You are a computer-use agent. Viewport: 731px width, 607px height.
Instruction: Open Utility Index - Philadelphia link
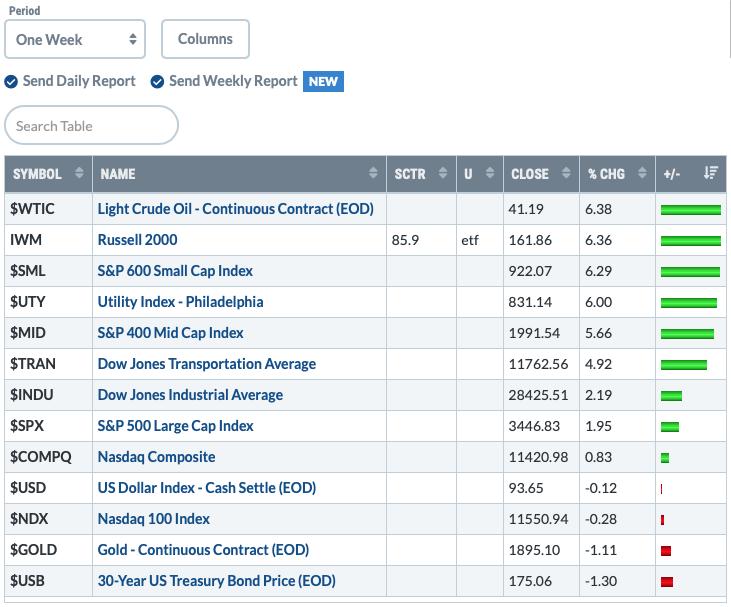pyautogui.click(x=180, y=302)
